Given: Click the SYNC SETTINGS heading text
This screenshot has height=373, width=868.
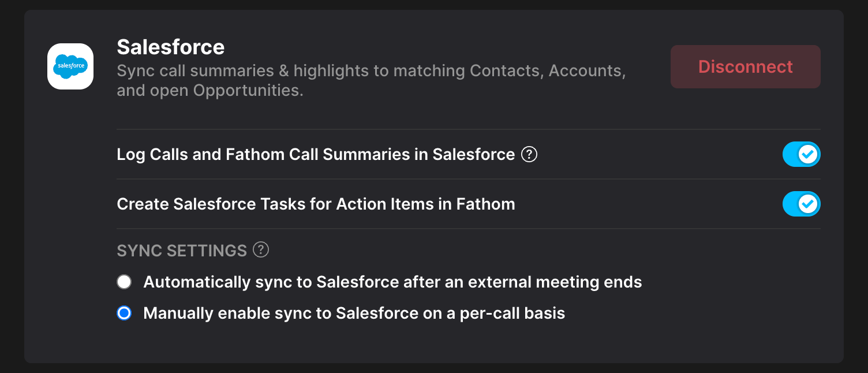Looking at the screenshot, I should point(182,251).
